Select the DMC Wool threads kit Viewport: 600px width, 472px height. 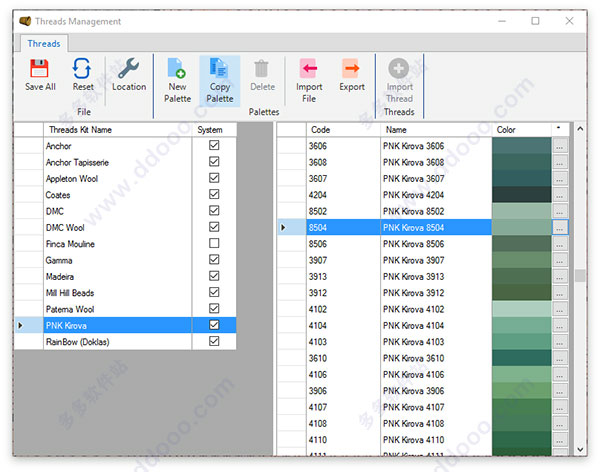[x=117, y=227]
